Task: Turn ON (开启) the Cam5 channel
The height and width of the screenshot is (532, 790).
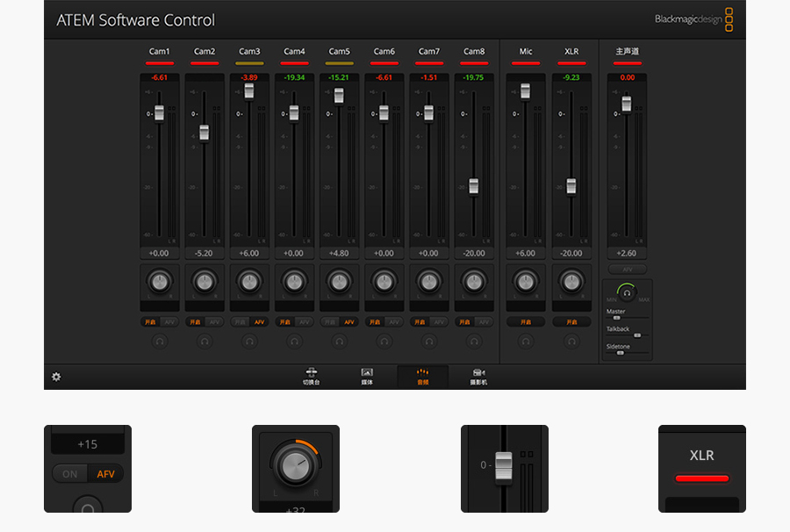Action: click(x=329, y=322)
